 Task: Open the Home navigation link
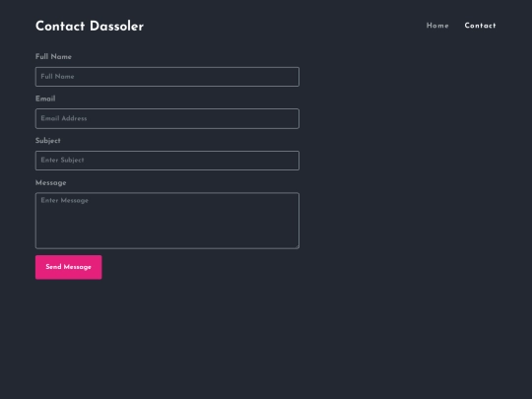pos(437,26)
